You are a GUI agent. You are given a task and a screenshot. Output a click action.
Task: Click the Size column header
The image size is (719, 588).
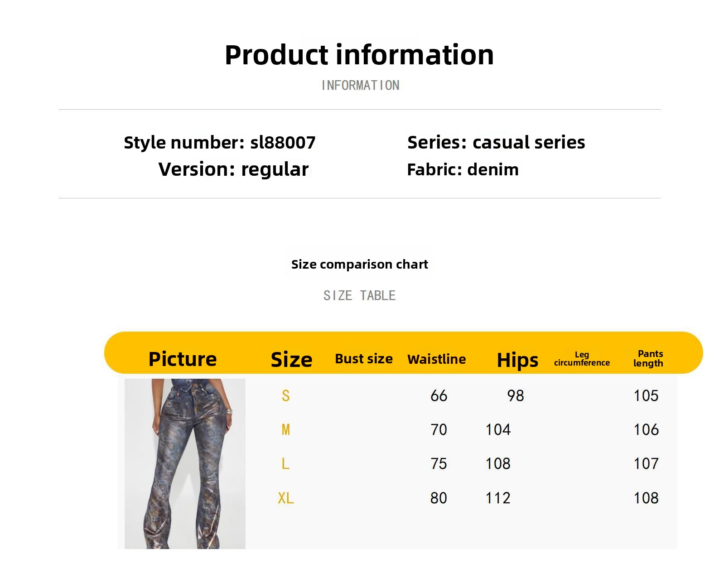(x=291, y=360)
